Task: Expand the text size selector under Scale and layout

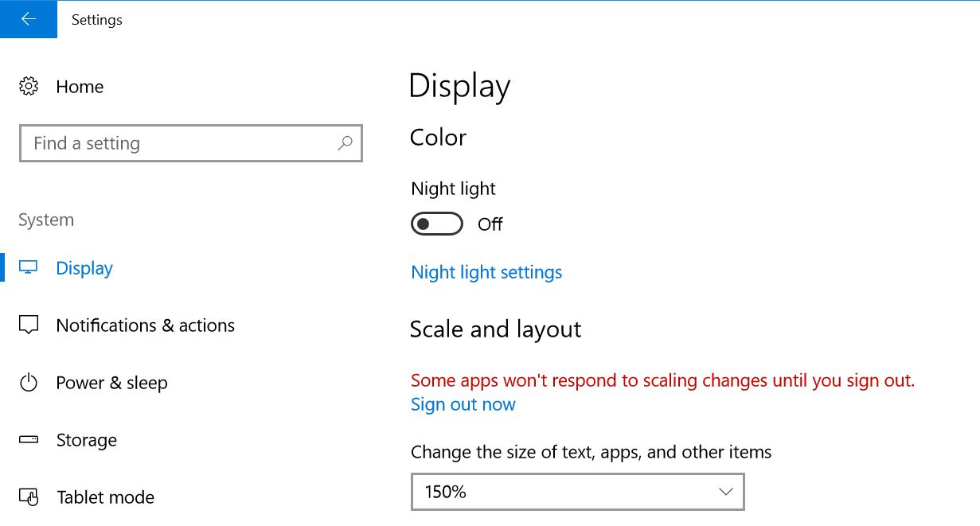Action: click(577, 492)
